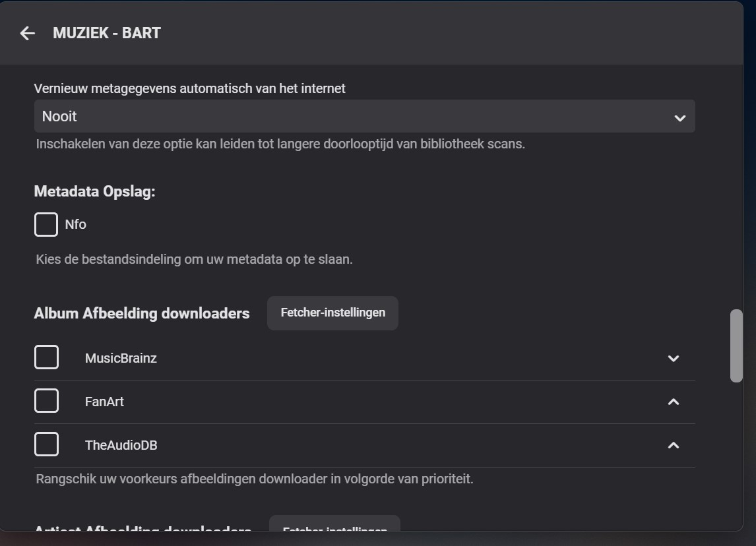The height and width of the screenshot is (546, 756).
Task: Select the TheAudioDB row label
Action: (121, 445)
